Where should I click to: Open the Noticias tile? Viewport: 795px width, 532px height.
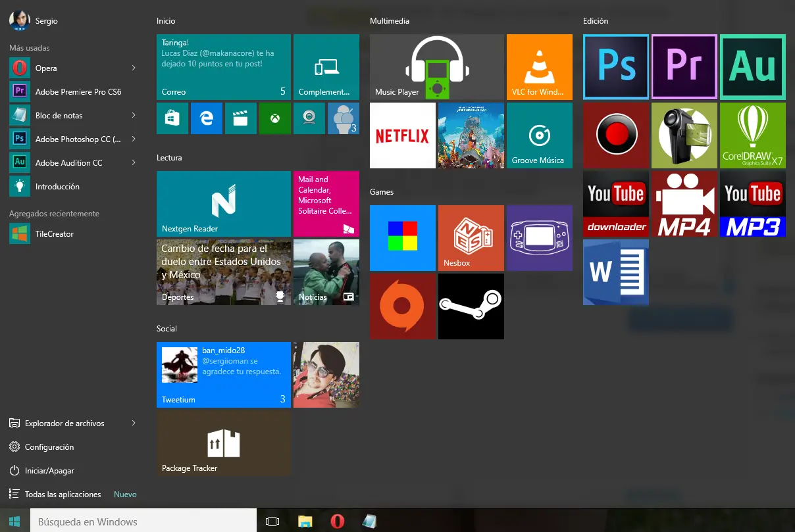(326, 272)
